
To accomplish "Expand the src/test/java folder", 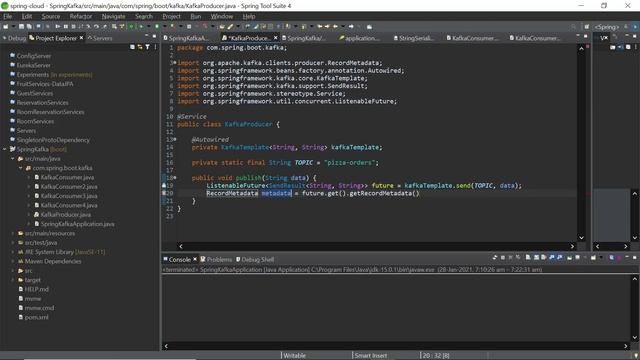I will (x=13, y=243).
